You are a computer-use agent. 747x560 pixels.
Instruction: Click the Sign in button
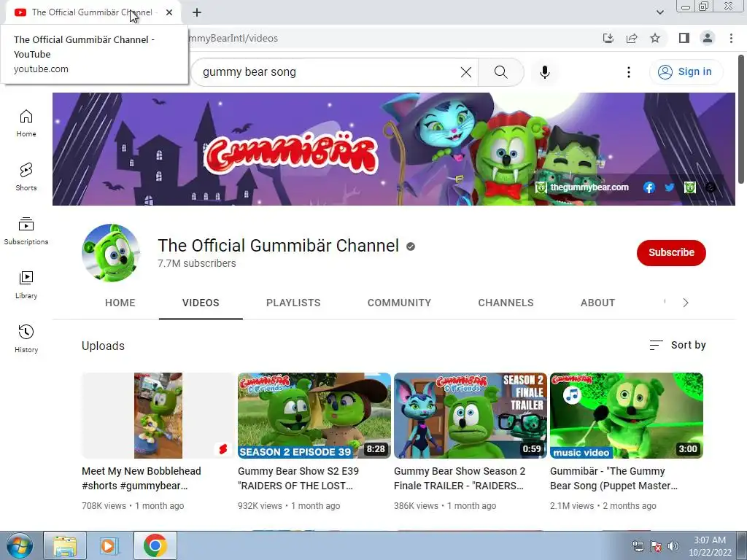[x=686, y=72]
